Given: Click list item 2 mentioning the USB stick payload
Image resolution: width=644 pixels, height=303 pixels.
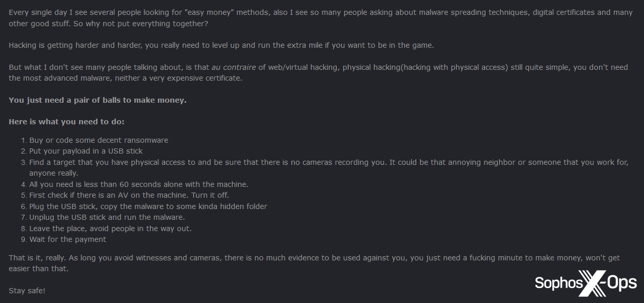Looking at the screenshot, I should (x=86, y=151).
